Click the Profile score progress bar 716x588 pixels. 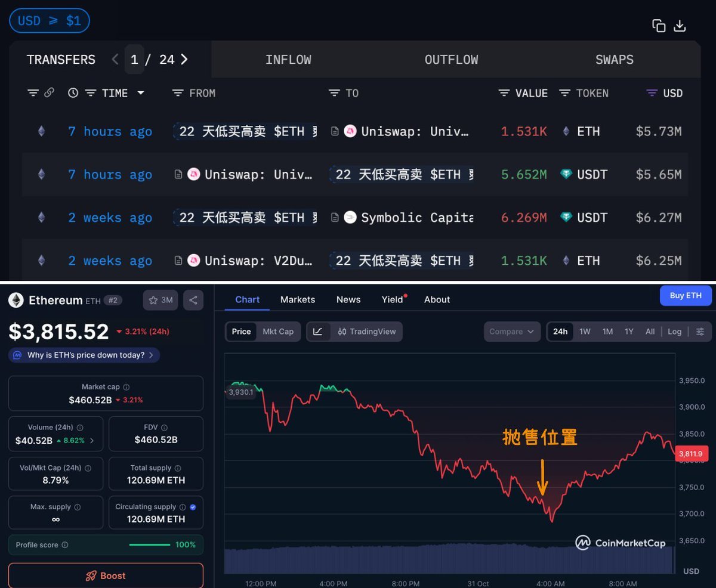click(150, 544)
